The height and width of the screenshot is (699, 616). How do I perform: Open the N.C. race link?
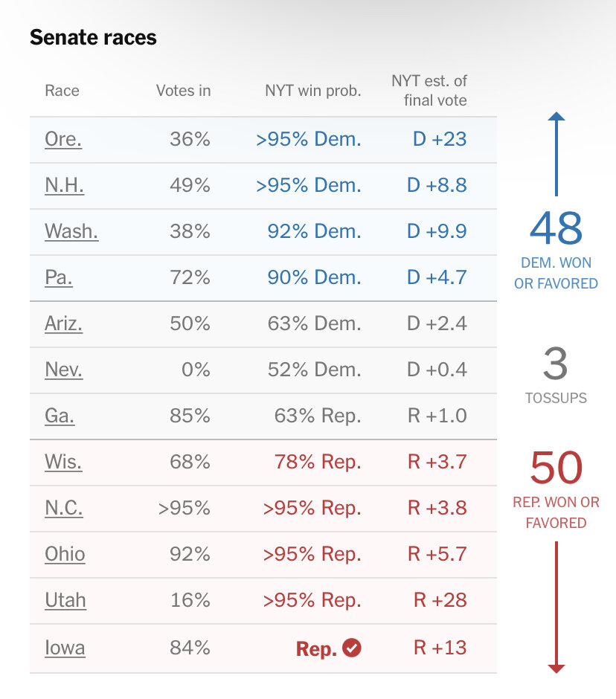(x=64, y=508)
